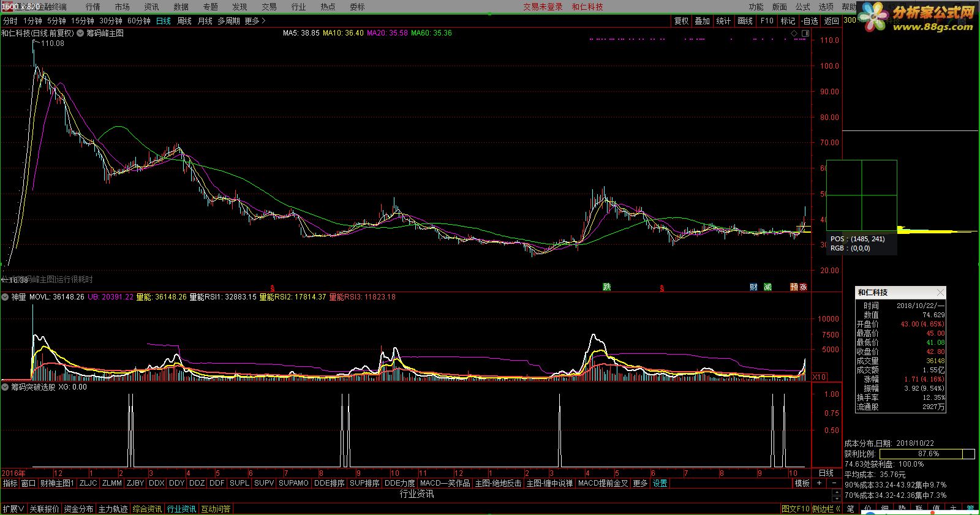Switch to 60分钟 period
The height and width of the screenshot is (515, 980).
point(139,21)
